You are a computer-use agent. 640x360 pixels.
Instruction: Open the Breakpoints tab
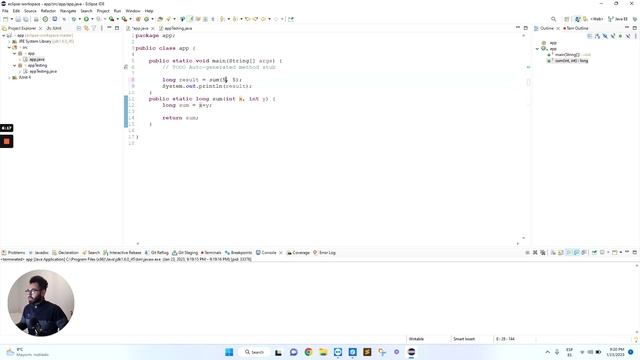238,253
